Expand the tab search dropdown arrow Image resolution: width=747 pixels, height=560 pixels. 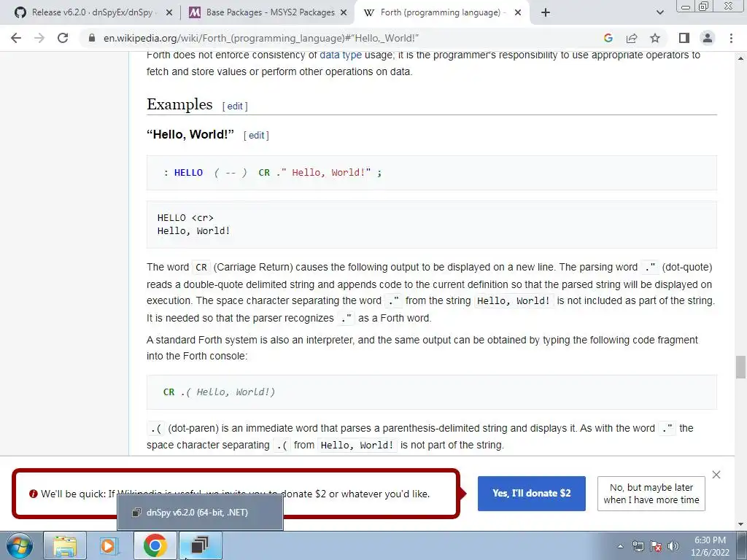pos(659,13)
